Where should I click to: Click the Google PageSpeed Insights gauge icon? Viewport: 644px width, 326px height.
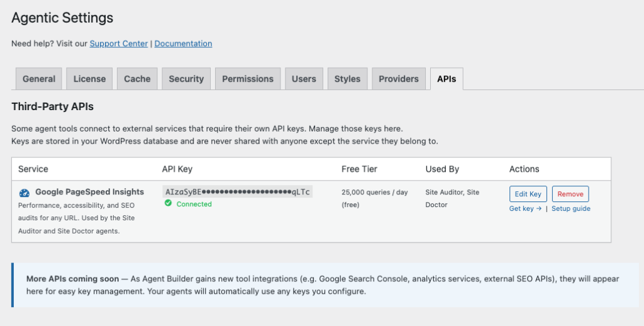click(x=25, y=193)
